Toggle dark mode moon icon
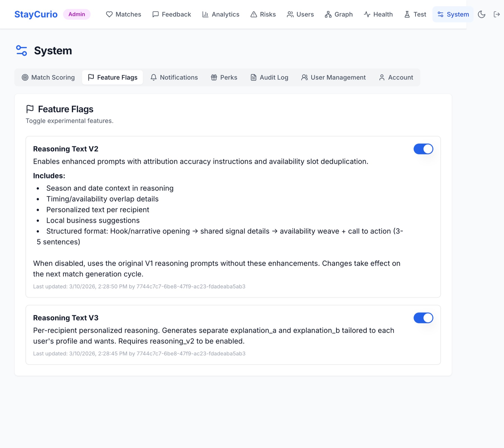The width and height of the screenshot is (504, 448). 481,14
